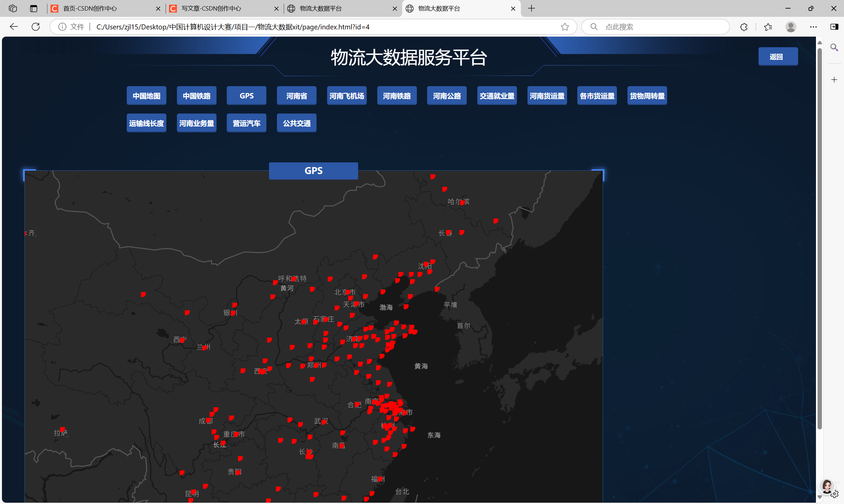Open the settings and more ellipsis menu
Viewport: 844px width, 504px height.
point(813,27)
